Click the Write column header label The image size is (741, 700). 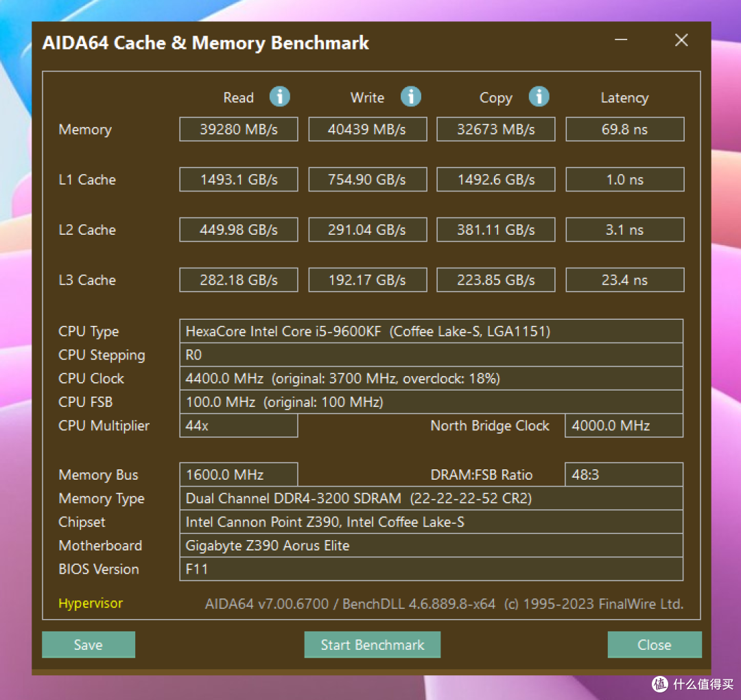(367, 98)
